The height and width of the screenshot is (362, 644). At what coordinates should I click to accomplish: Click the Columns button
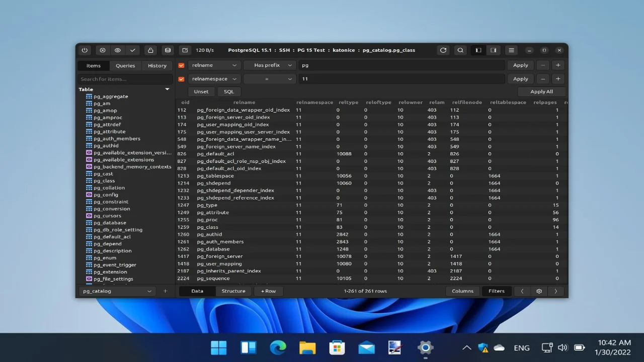point(463,291)
